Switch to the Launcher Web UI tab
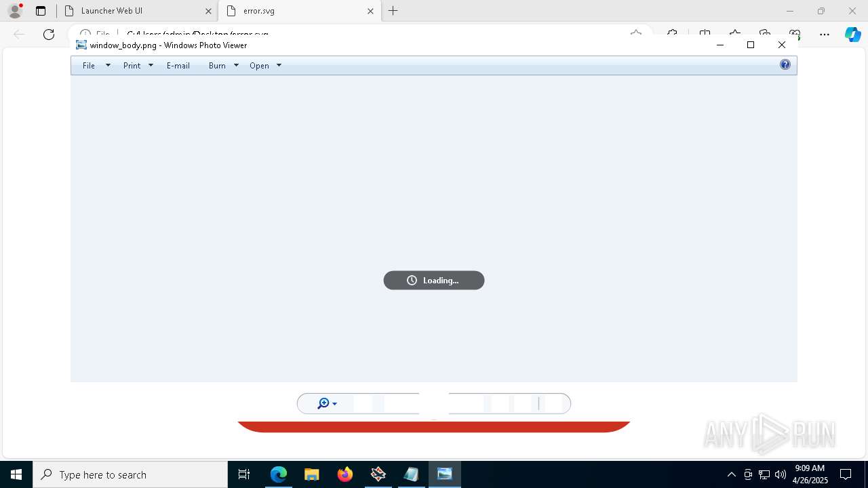This screenshot has width=868, height=488. [x=138, y=11]
